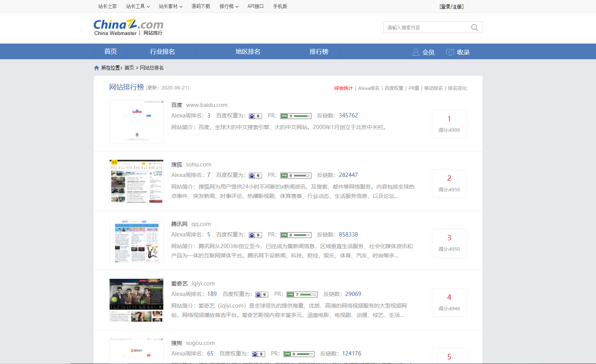Click the iqiyi.com site thumbnail
The image size is (596, 364).
(136, 300)
